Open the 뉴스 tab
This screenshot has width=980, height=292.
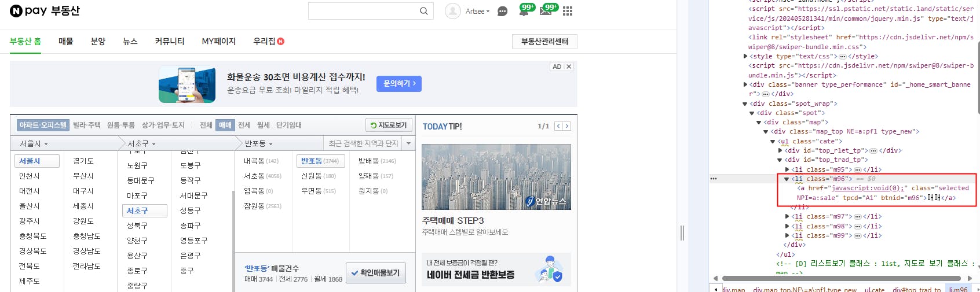tap(130, 41)
